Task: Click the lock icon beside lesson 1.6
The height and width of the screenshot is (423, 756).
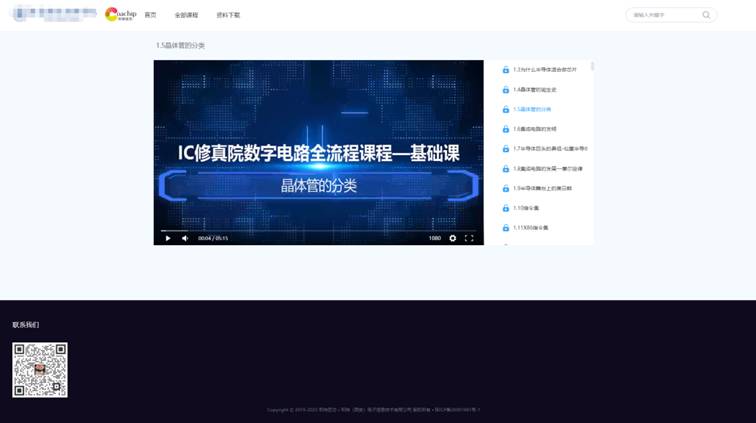Action: [505, 129]
